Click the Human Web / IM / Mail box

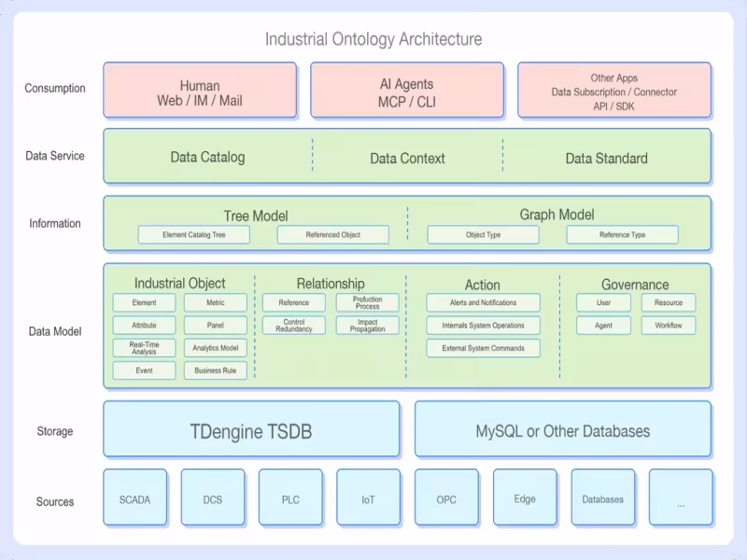point(200,90)
